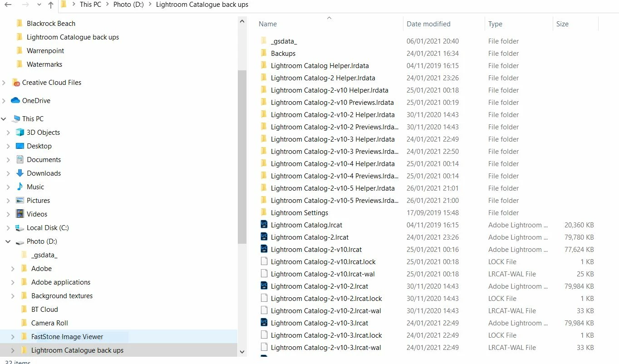This screenshot has height=364, width=619.
Task: Click the Pictures icon in navigation pane
Action: coord(20,200)
